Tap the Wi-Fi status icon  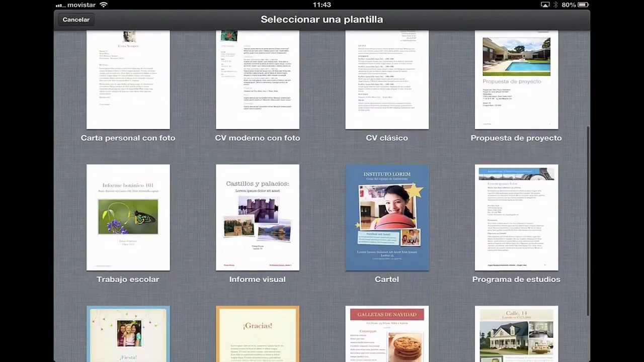pyautogui.click(x=104, y=5)
